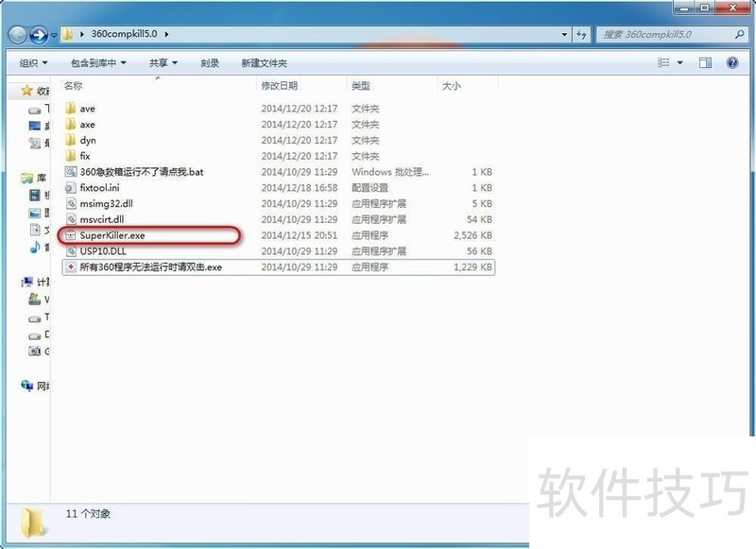Screen dimensions: 756x549
Task: Focus the search 360compkill5.0 field
Action: click(x=671, y=35)
